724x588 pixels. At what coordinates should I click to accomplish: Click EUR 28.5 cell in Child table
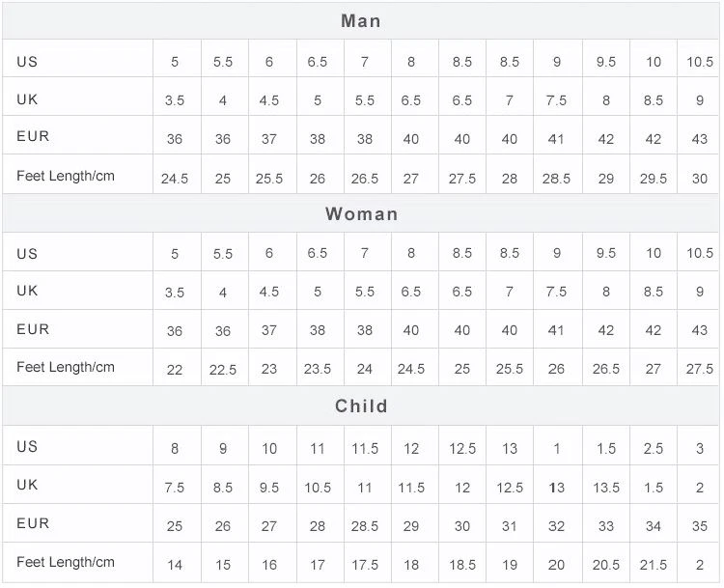(364, 526)
